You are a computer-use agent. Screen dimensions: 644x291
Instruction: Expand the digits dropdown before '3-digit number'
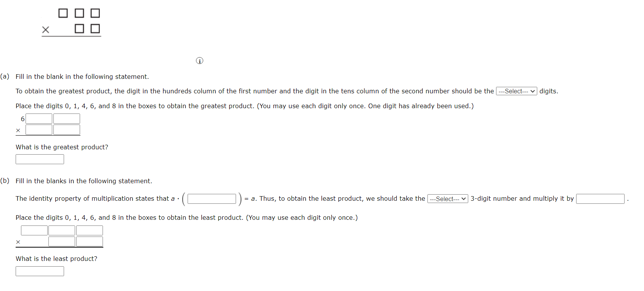click(x=448, y=198)
